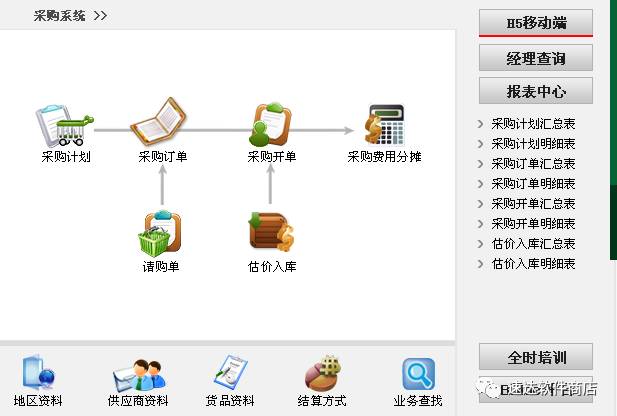Open the 请购单 green basket icon
617x416 pixels.
[159, 234]
